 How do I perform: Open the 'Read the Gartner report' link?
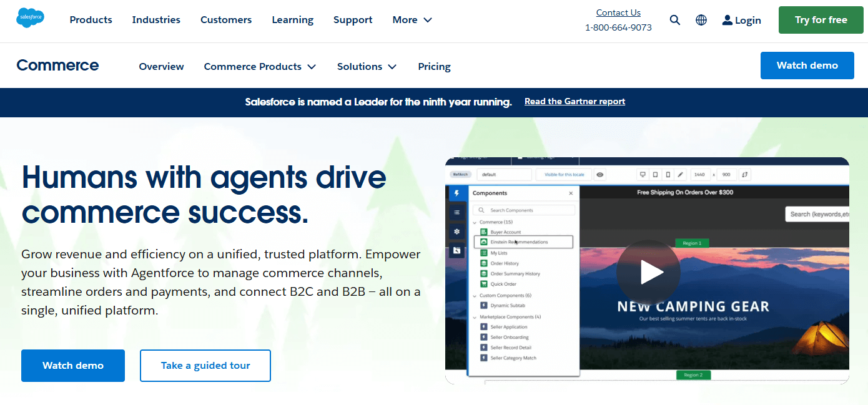pyautogui.click(x=575, y=101)
